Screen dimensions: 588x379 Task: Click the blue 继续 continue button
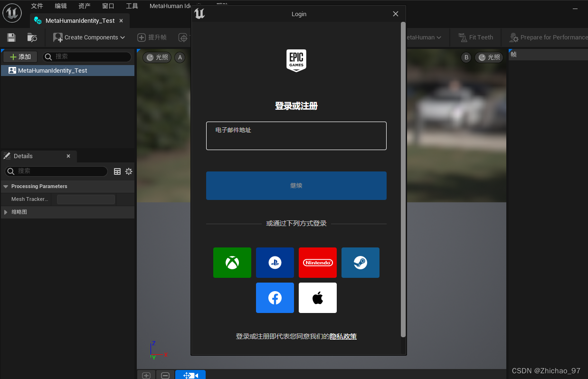click(x=296, y=186)
